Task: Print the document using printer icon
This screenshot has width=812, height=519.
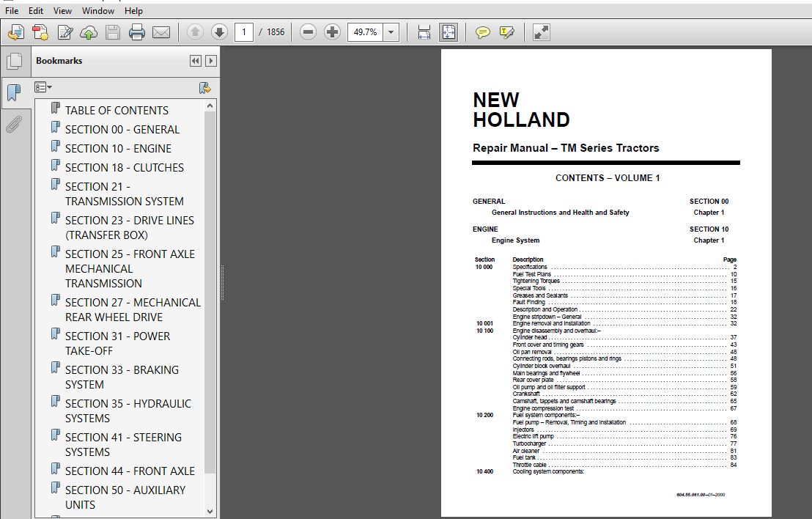Action: (x=137, y=33)
